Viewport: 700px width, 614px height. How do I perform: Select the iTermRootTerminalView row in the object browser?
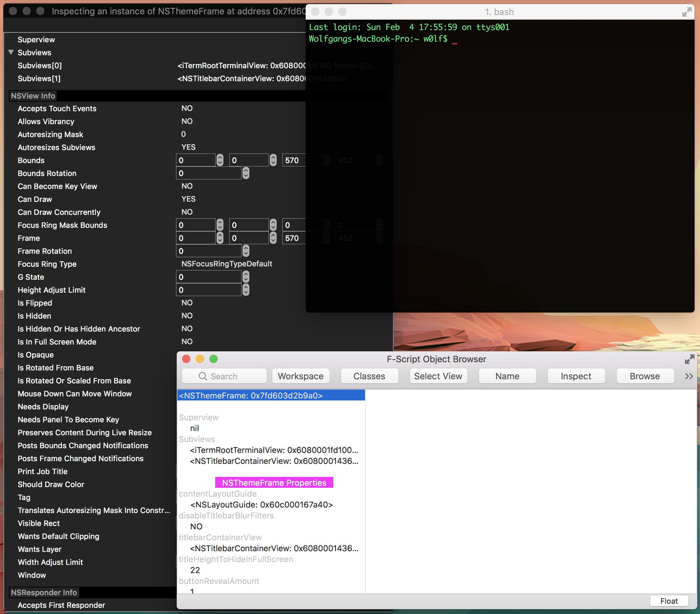(x=274, y=450)
